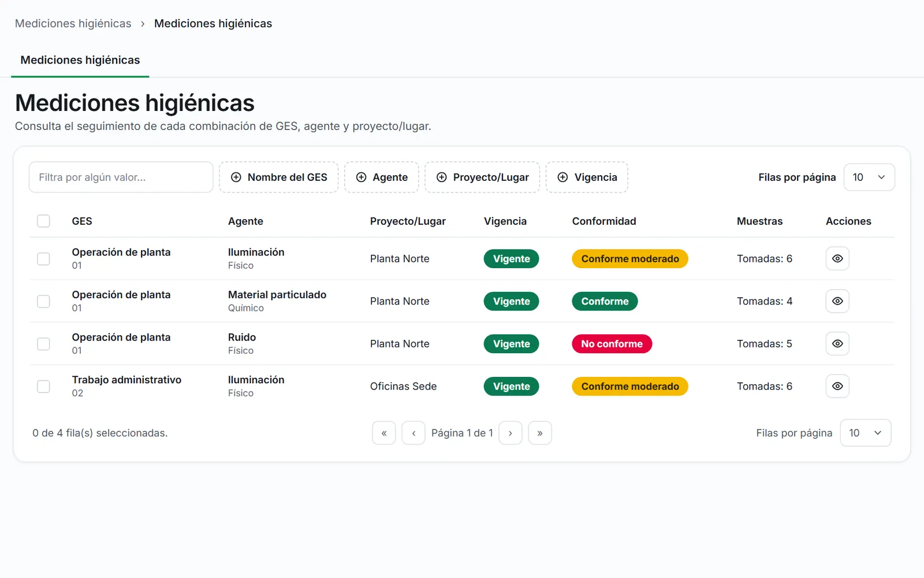Tick the checkbox for Ruido row

tap(43, 344)
